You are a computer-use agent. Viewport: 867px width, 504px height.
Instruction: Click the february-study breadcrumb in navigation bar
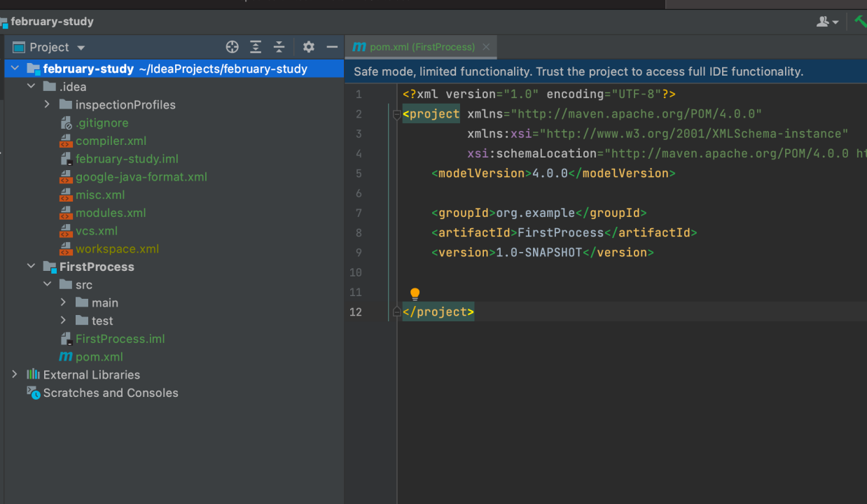tap(52, 22)
